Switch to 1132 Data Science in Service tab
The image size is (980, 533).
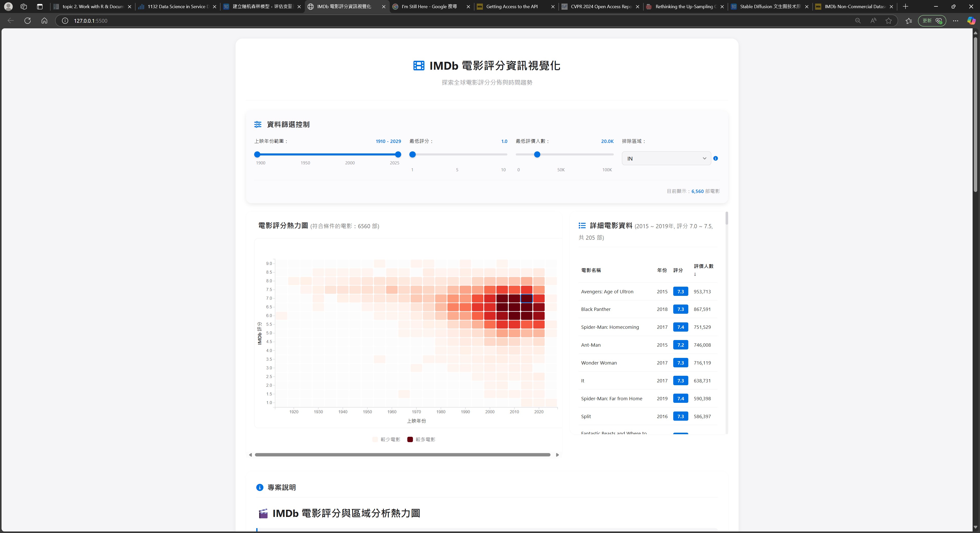177,6
